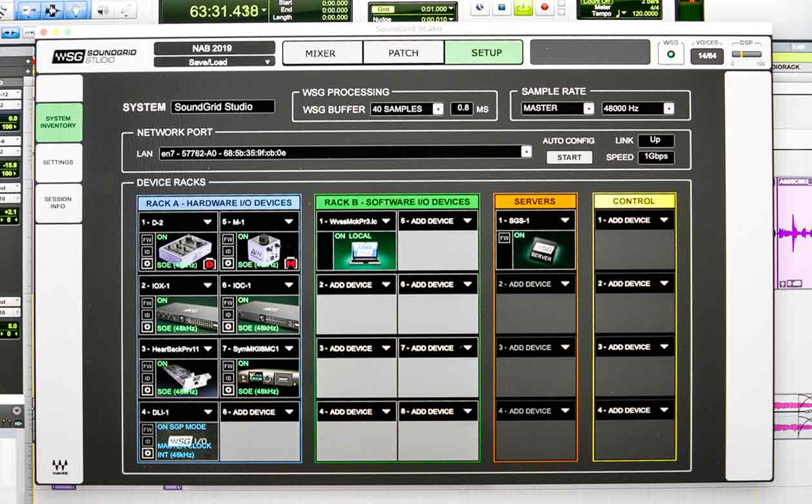Open the Settings side tab
This screenshot has height=504, width=812.
(x=59, y=162)
